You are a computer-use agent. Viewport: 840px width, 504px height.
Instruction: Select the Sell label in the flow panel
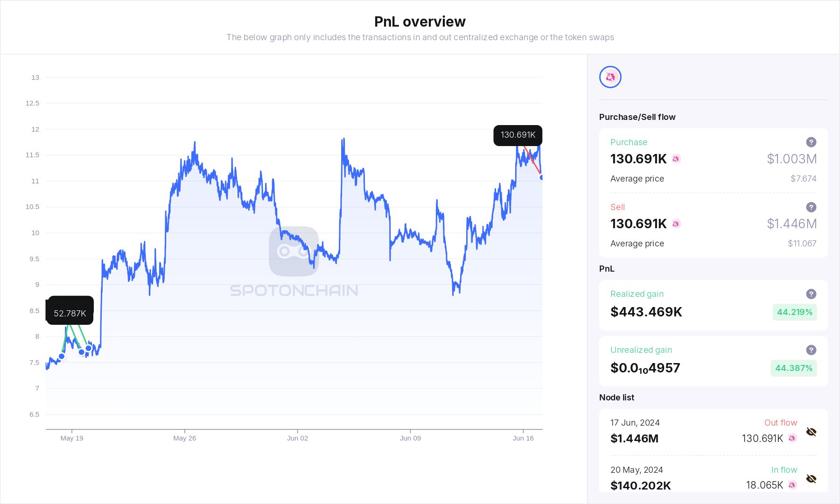[x=617, y=207]
